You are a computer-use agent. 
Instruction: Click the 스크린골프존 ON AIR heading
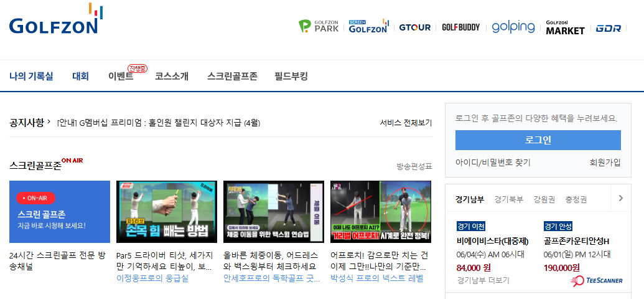point(46,164)
